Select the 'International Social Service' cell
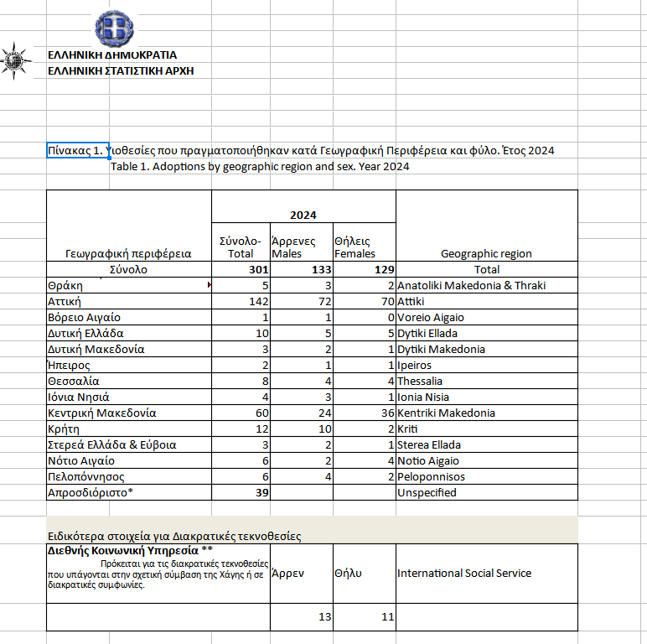 (x=486, y=573)
